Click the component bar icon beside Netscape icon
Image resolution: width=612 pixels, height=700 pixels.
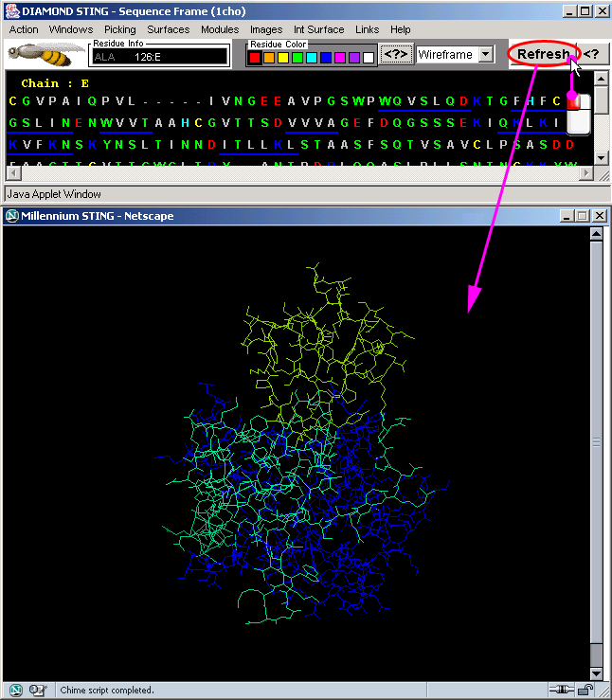pyautogui.click(x=40, y=690)
